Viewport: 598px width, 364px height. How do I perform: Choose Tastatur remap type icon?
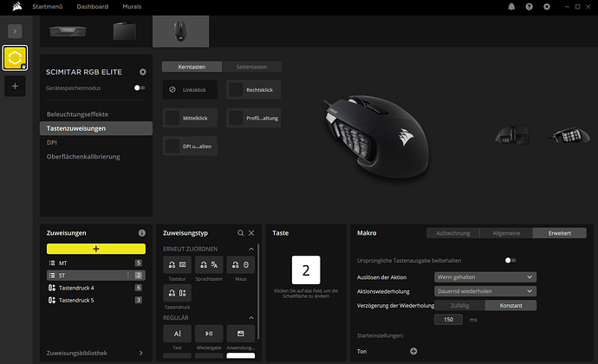(178, 264)
